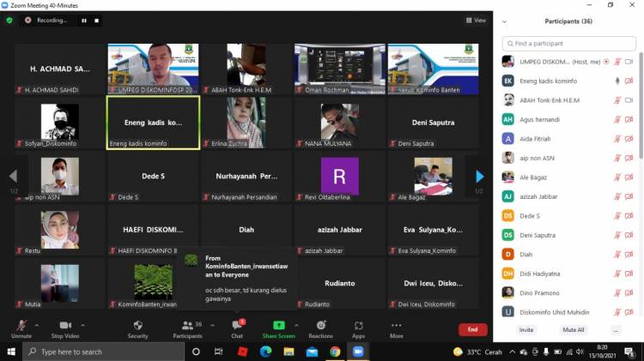
Task: Open the Cortana circle icon on taskbar
Action: [x=196, y=352]
